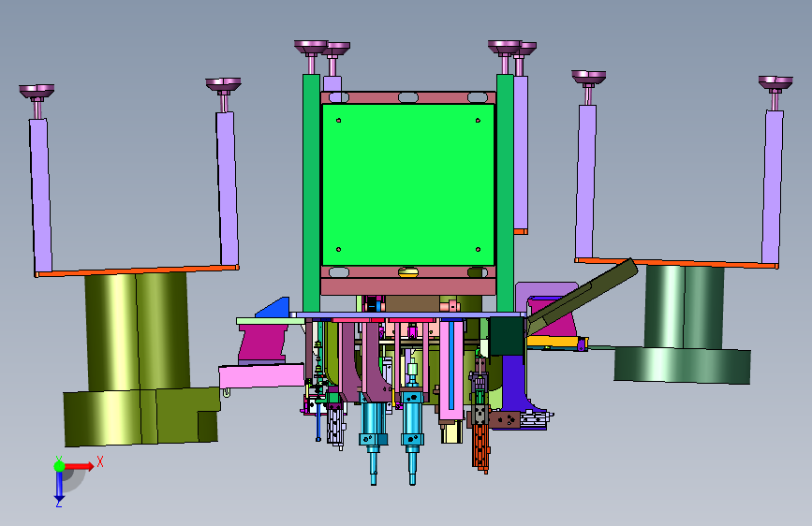The image size is (812, 526).
Task: Select the olive base block at lower left
Action: click(141, 416)
